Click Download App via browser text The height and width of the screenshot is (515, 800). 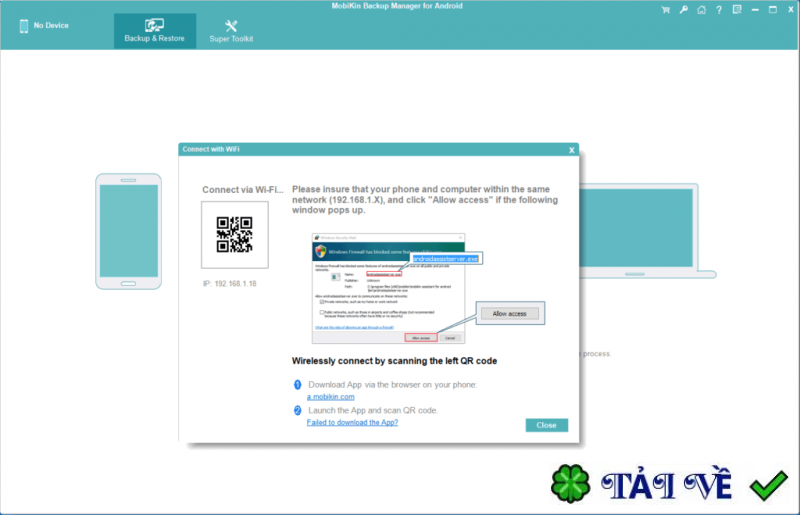coord(393,385)
